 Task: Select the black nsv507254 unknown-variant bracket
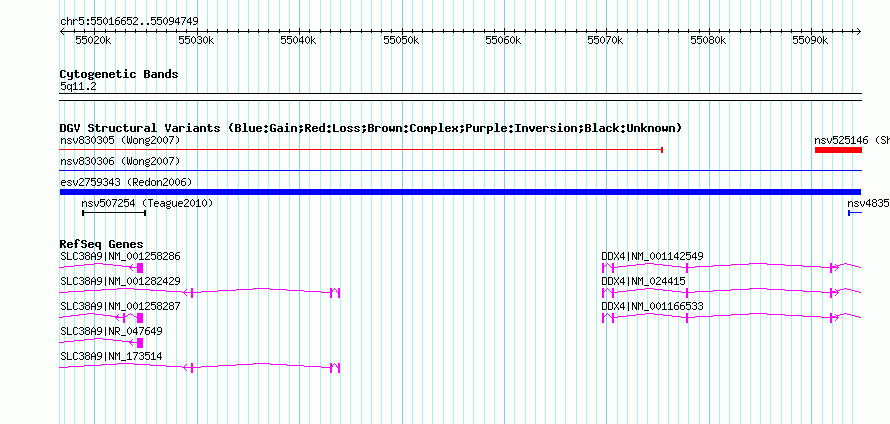click(x=114, y=213)
